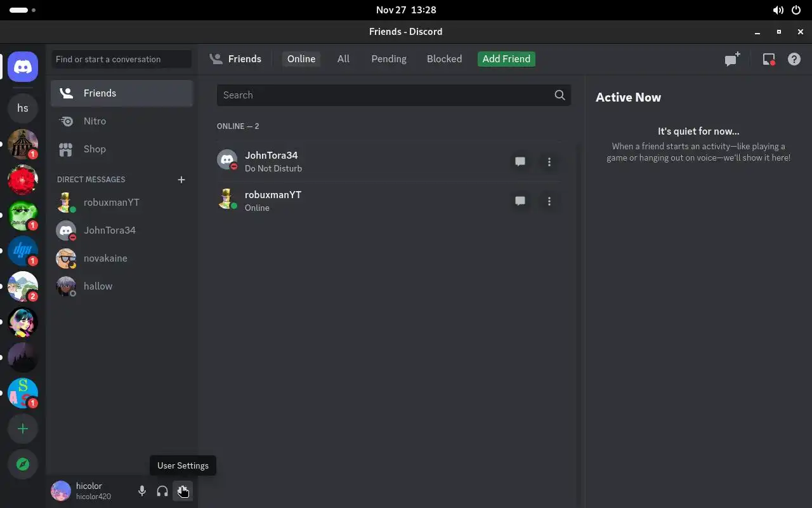This screenshot has height=508, width=812.
Task: Open the system power menu
Action: [x=797, y=10]
